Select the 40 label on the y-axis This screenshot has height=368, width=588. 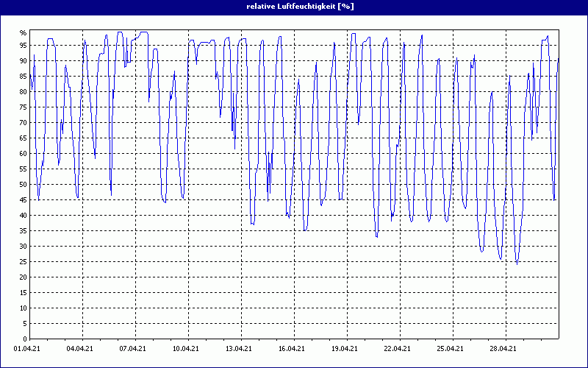coord(23,216)
